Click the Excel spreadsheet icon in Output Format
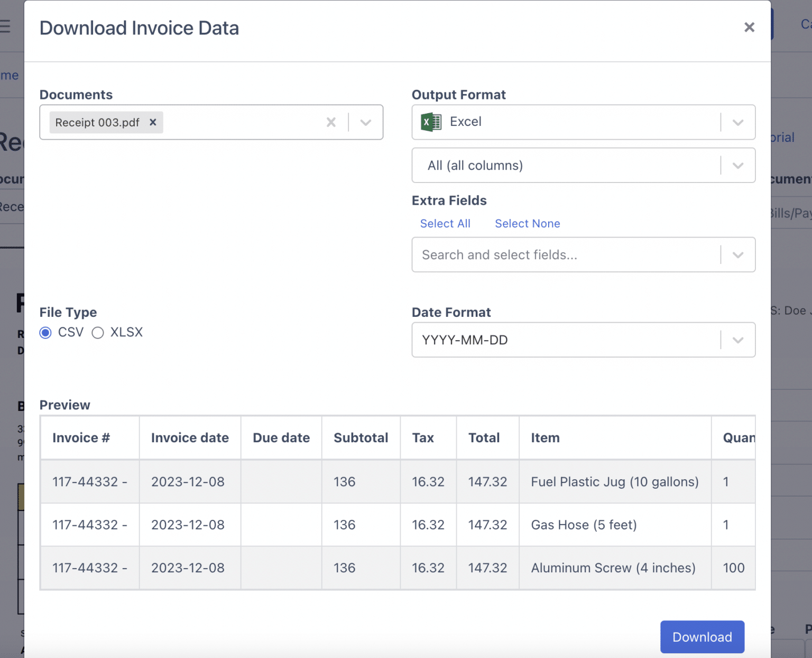This screenshot has width=812, height=658. [x=431, y=121]
